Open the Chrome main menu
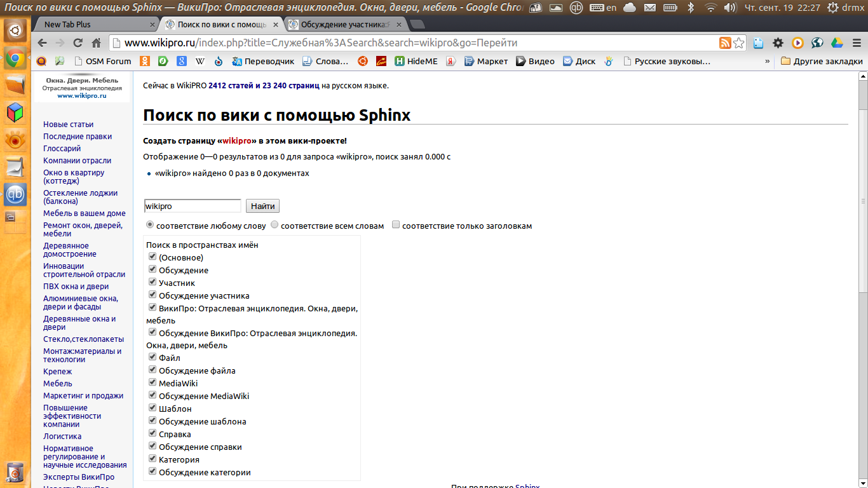 coord(855,43)
